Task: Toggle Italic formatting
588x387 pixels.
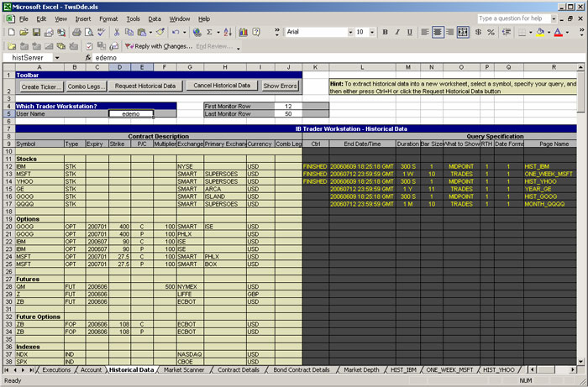Action: point(397,33)
